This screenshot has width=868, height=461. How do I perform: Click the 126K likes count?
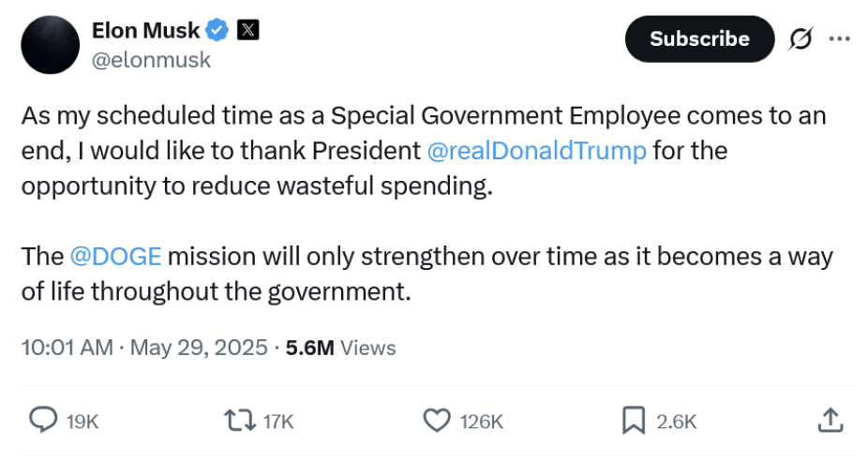coord(482,423)
